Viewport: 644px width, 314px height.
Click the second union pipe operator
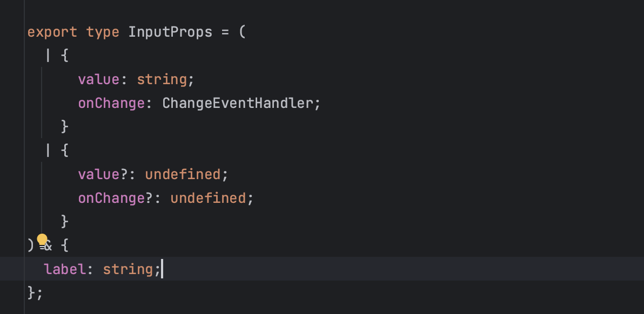48,151
